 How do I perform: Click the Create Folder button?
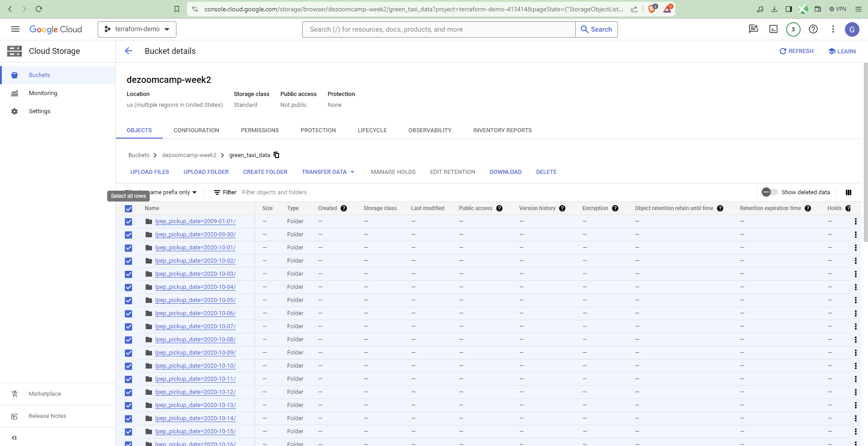point(265,172)
